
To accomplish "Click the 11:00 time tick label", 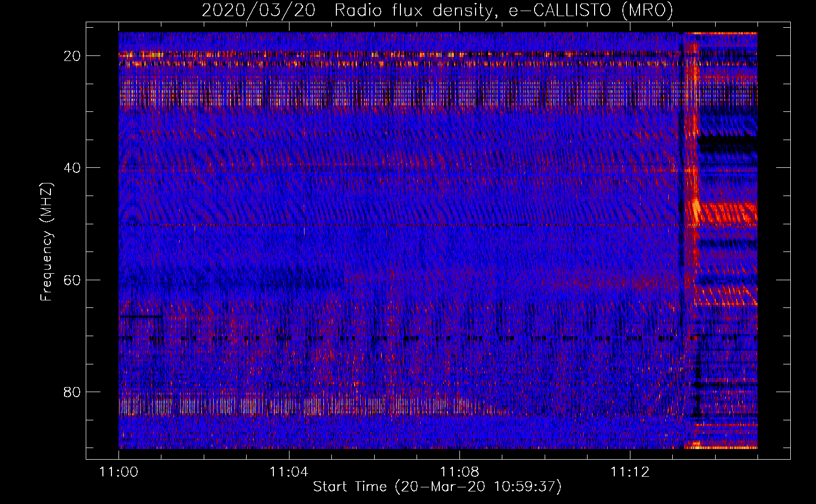I will point(119,472).
